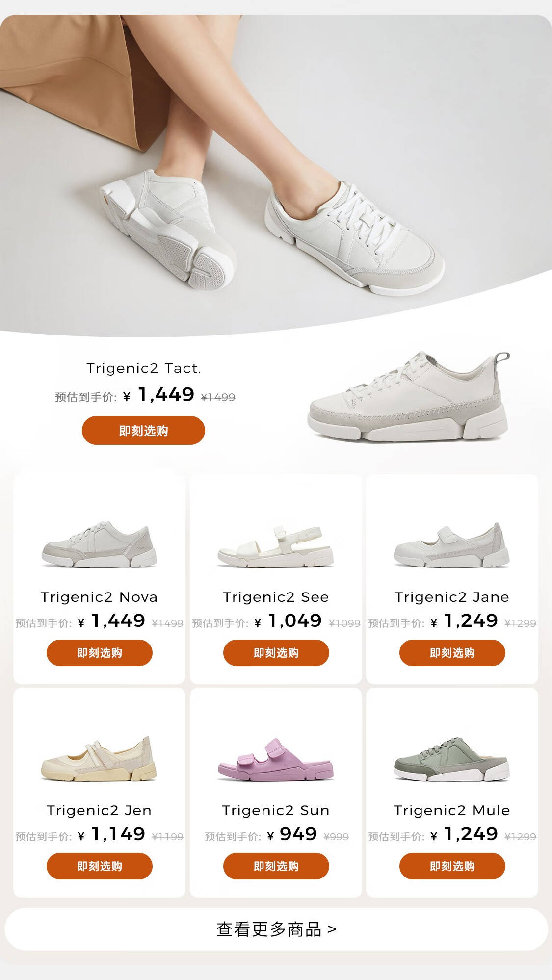Open the Trigenic2 Jane shoe thumbnail
The width and height of the screenshot is (552, 980).
(452, 545)
